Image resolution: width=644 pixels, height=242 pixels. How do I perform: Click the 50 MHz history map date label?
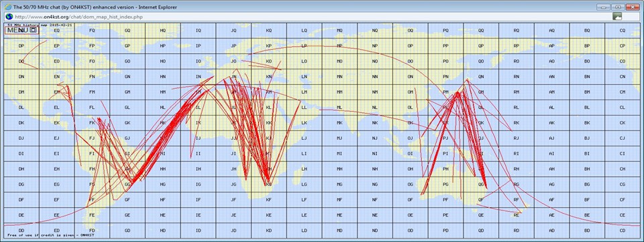[40, 25]
